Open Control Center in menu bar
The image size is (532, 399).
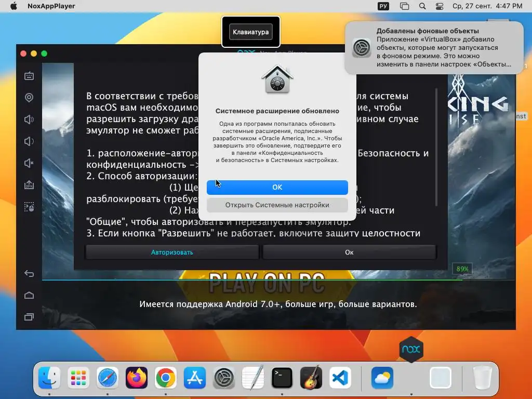pyautogui.click(x=440, y=6)
